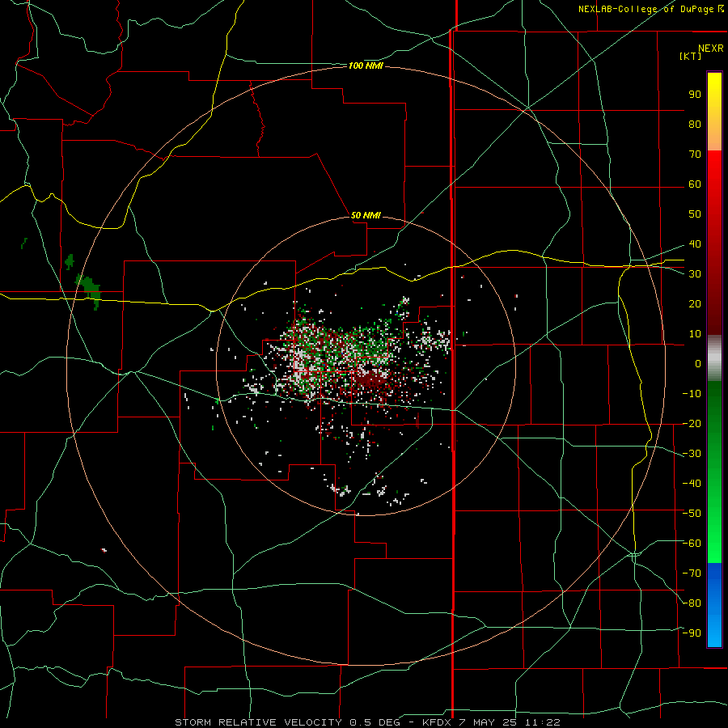Click the 100 NMI range ring label

(x=366, y=66)
